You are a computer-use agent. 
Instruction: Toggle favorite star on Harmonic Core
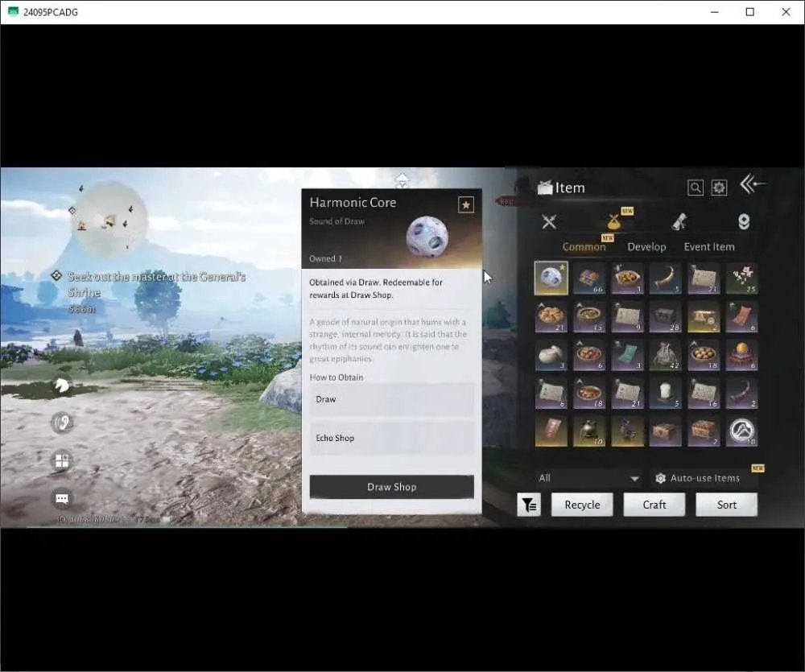click(x=465, y=205)
